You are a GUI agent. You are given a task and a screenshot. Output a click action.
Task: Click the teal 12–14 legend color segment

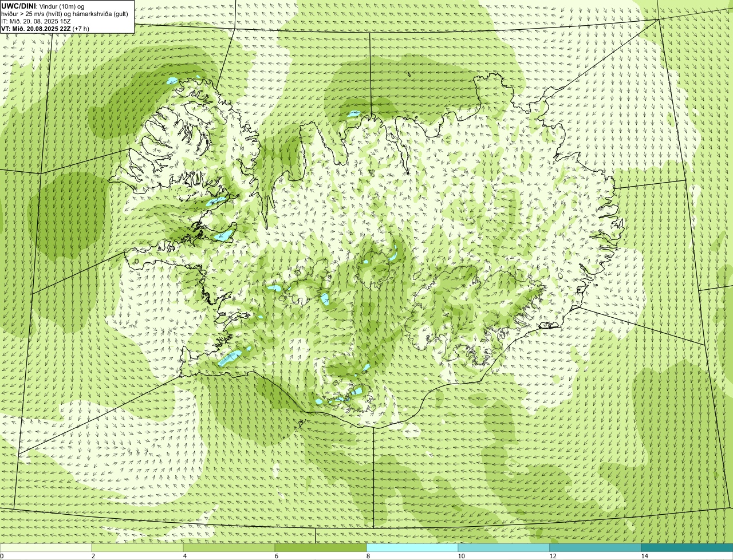pos(596,547)
